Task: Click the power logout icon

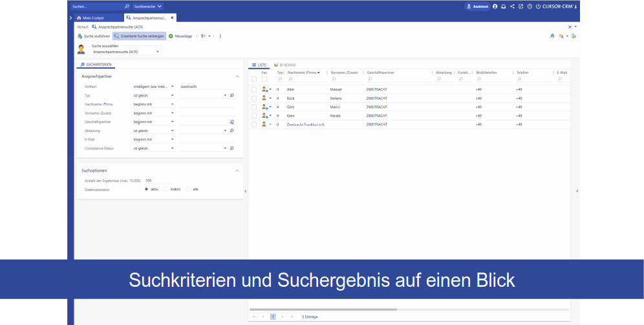Action: click(538, 6)
